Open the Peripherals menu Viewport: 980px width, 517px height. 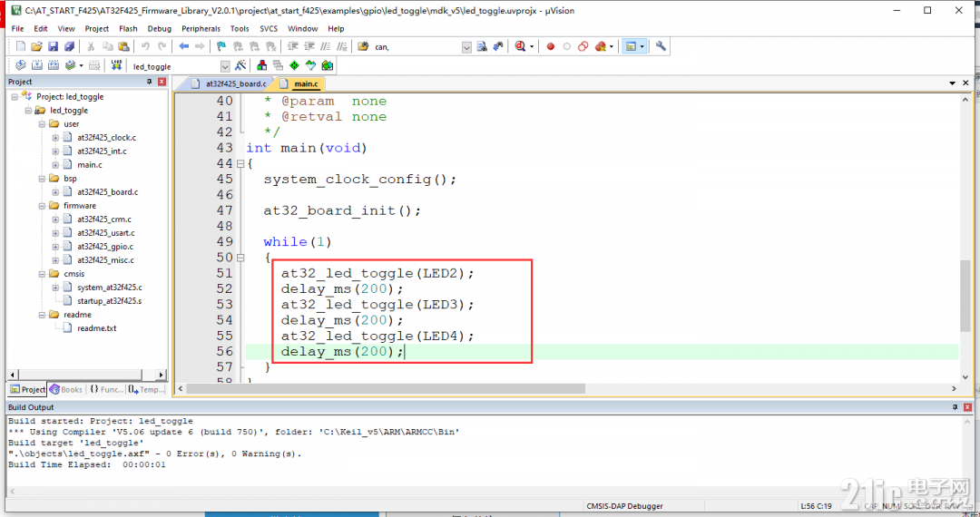tap(201, 29)
